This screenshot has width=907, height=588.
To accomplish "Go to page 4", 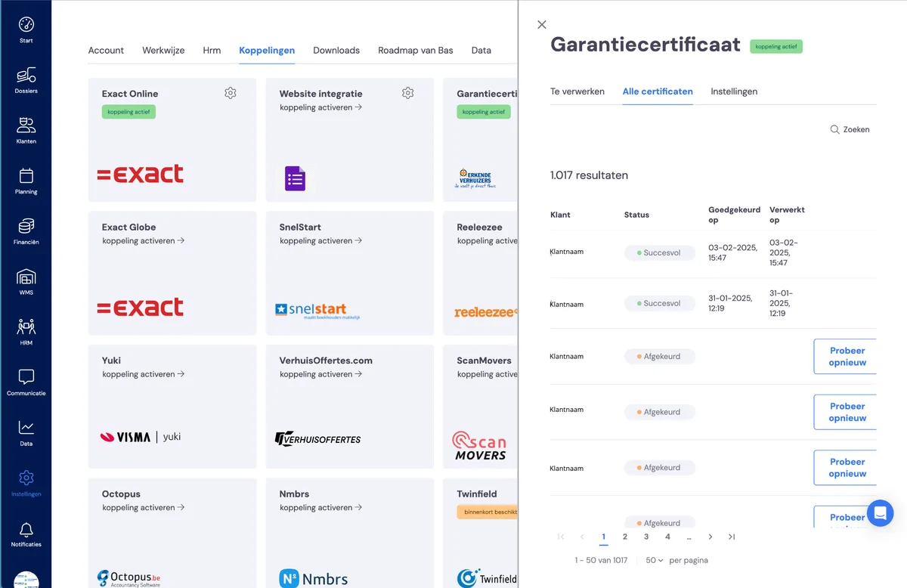I will click(667, 537).
